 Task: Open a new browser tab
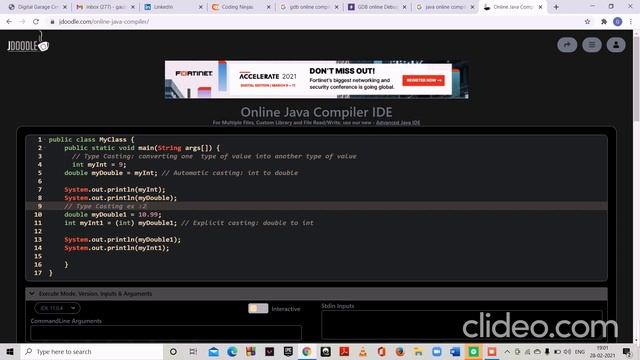click(556, 7)
